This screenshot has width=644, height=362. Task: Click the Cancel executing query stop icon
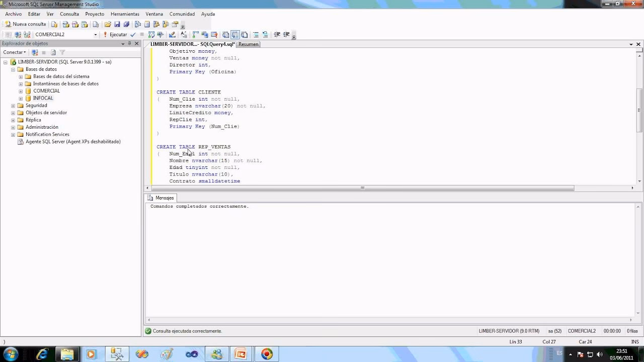tap(142, 35)
